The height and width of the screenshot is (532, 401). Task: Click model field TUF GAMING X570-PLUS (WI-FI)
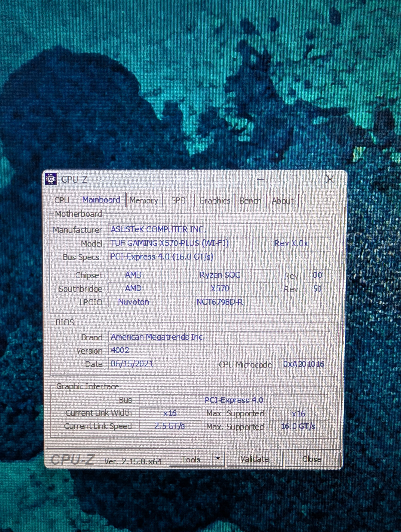(x=179, y=243)
